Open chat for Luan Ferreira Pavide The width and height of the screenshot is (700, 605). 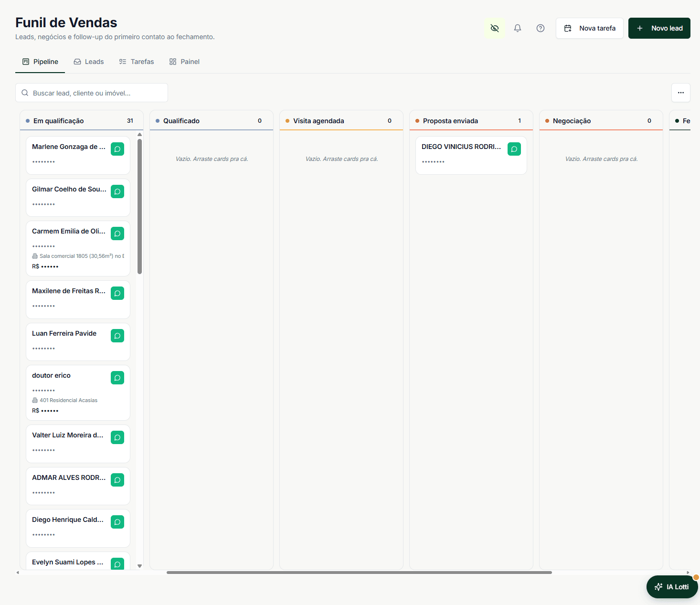[x=117, y=336]
